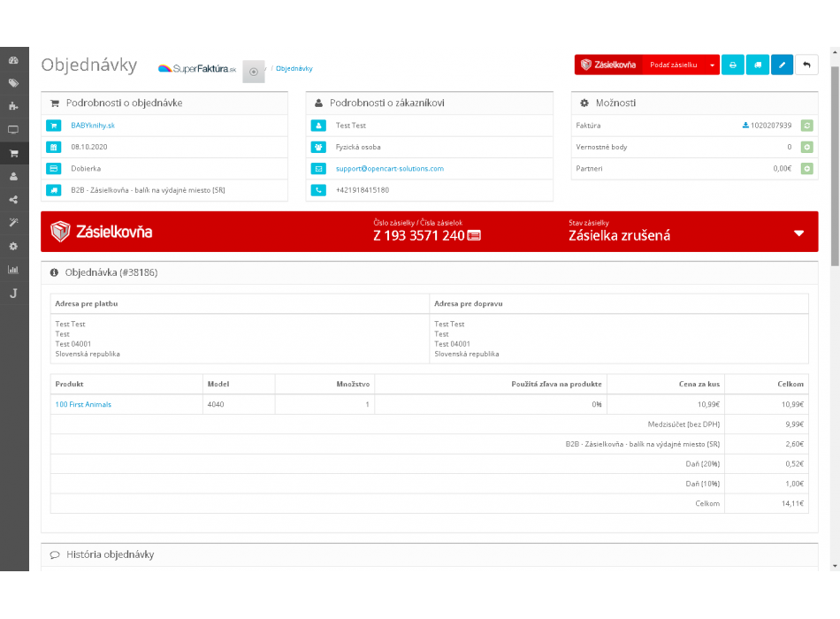The image size is (840, 619).
Task: Open the System gear sidebar icon
Action: [13, 246]
